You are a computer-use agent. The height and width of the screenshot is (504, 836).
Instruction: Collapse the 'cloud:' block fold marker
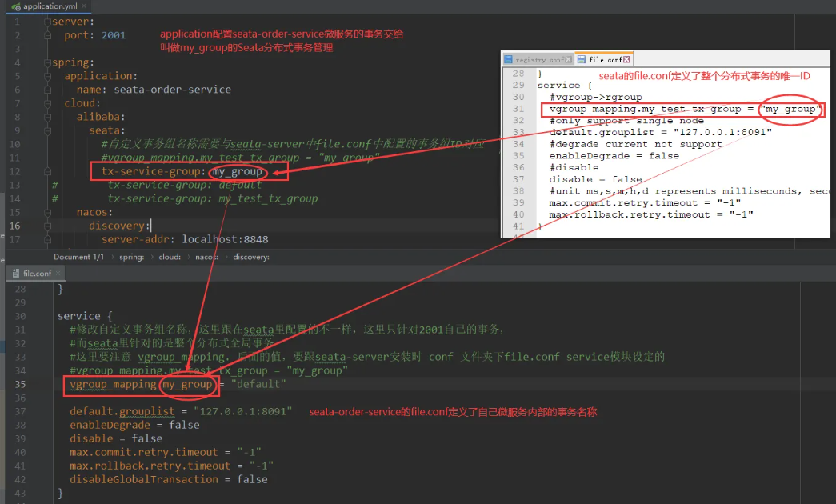tap(47, 103)
